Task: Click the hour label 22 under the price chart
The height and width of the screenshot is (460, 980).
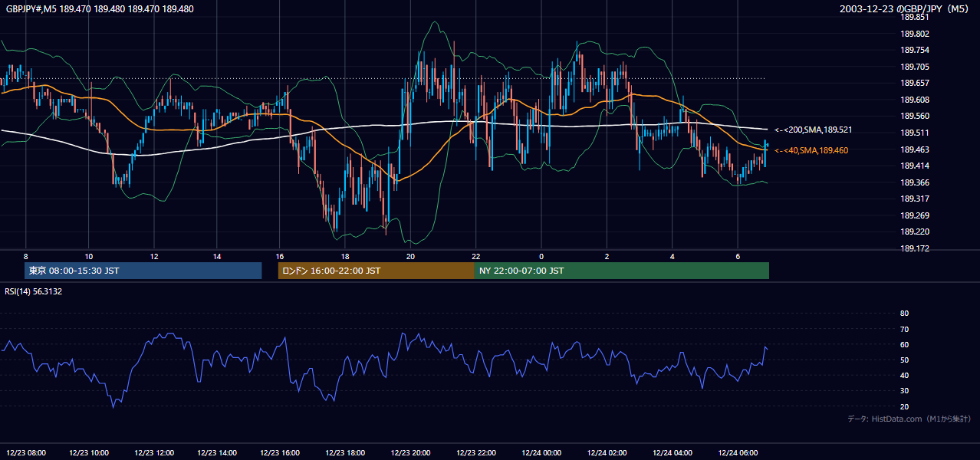Action: coord(476,256)
